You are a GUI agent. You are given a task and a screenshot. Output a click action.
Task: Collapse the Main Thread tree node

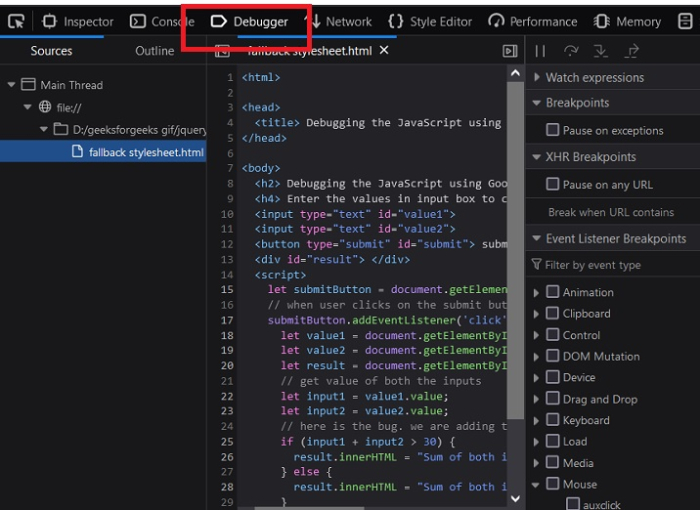tap(11, 85)
